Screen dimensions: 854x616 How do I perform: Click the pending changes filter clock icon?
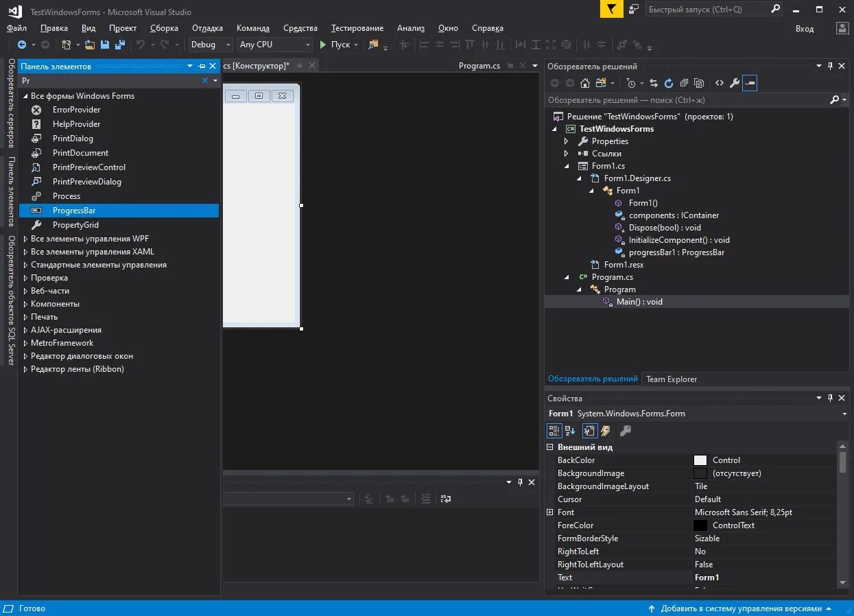631,83
